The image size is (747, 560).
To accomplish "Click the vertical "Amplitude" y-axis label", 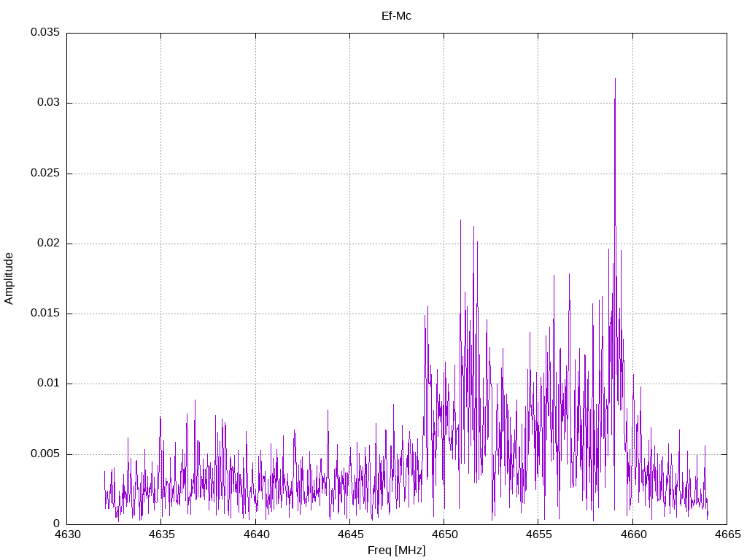I will [9, 278].
